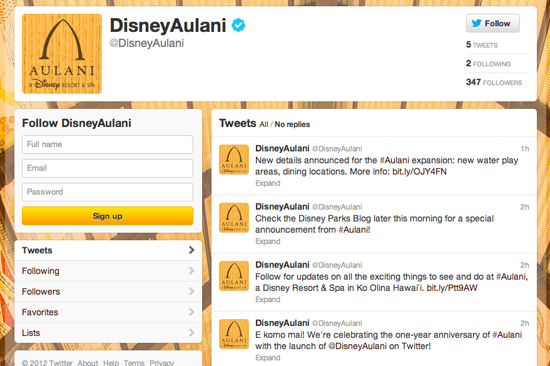Click the 2h timestamp of Parks Blog tweet

pos(524,207)
